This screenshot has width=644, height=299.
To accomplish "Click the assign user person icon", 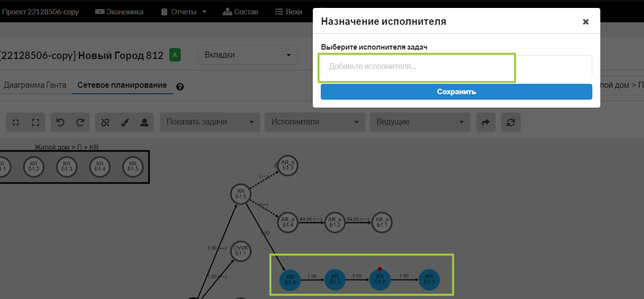I will click(x=144, y=122).
